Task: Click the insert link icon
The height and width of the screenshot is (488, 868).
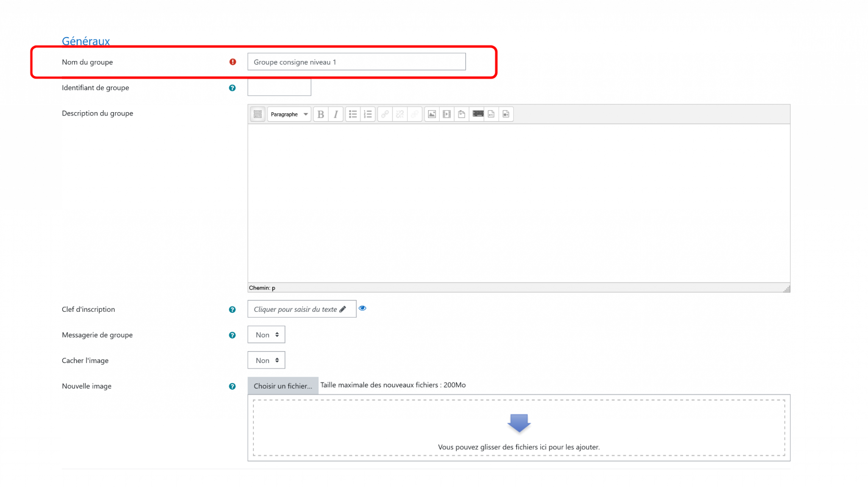Action: [385, 114]
